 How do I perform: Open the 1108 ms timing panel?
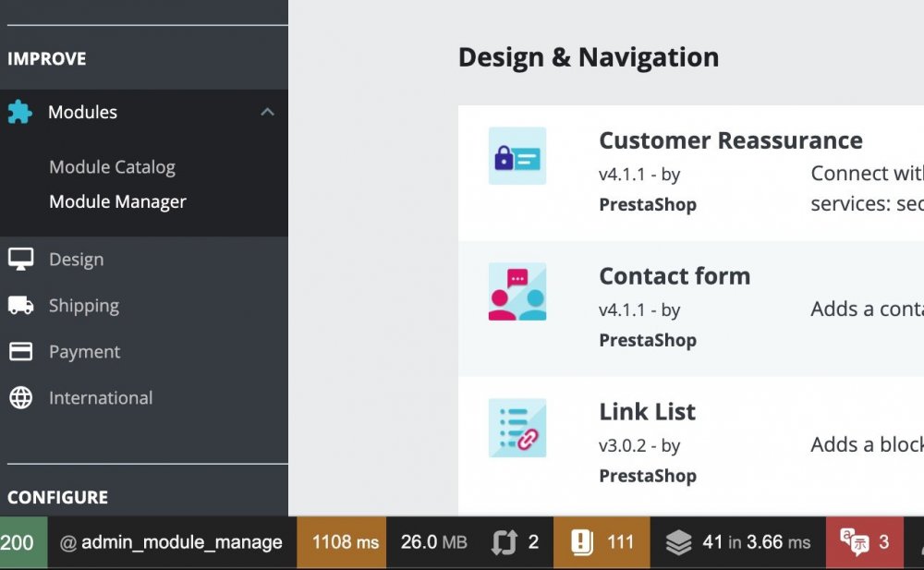342,542
